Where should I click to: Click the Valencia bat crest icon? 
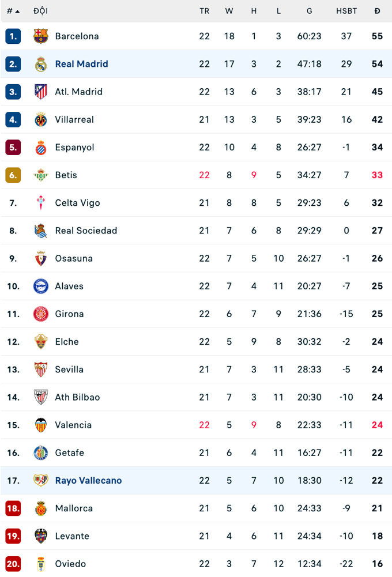41,425
